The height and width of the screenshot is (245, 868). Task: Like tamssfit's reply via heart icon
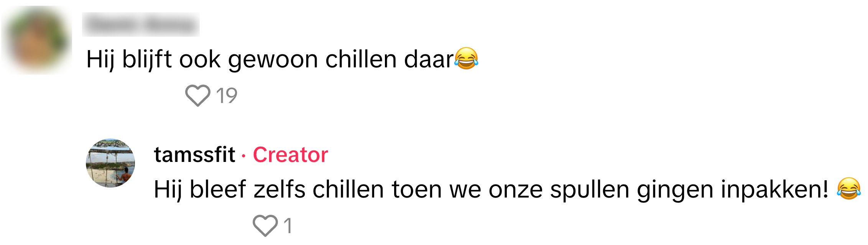[x=265, y=225]
